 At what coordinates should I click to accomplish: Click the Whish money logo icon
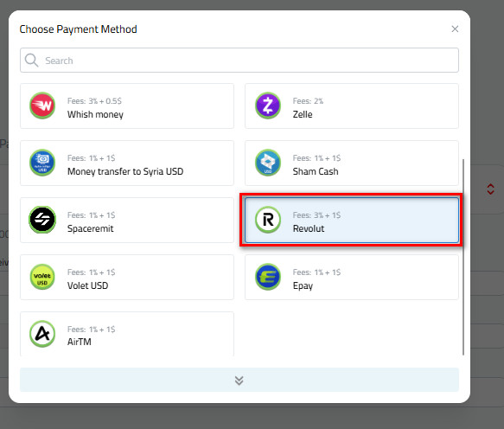coord(42,106)
